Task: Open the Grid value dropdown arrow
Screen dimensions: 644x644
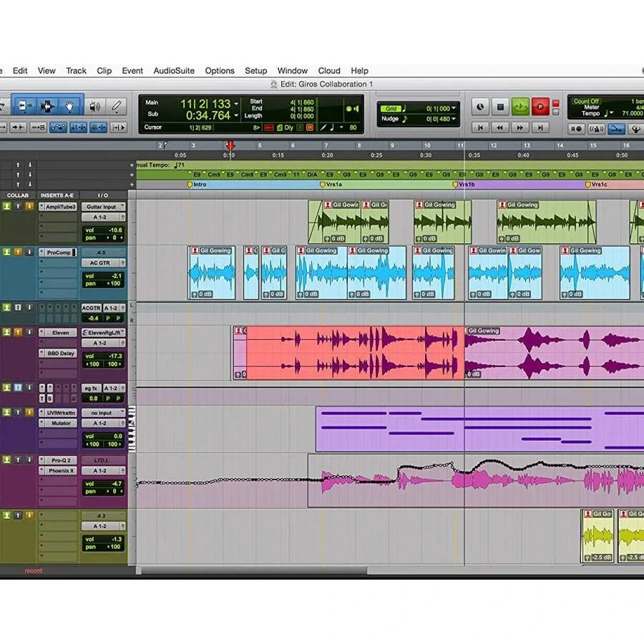Action: click(x=454, y=109)
